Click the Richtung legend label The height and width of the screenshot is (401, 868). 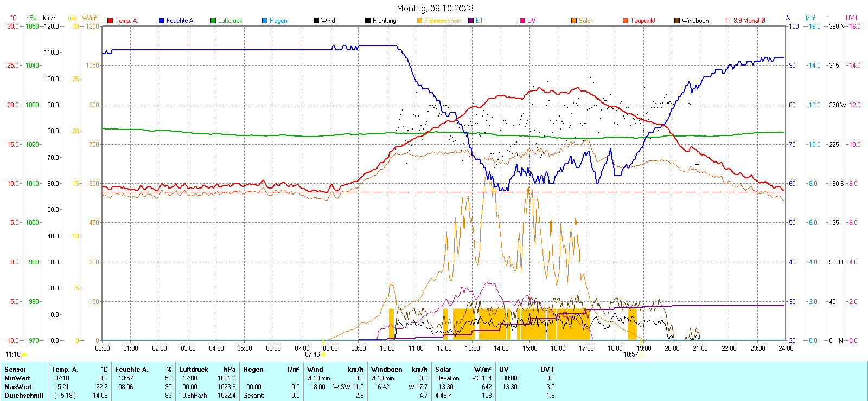384,21
